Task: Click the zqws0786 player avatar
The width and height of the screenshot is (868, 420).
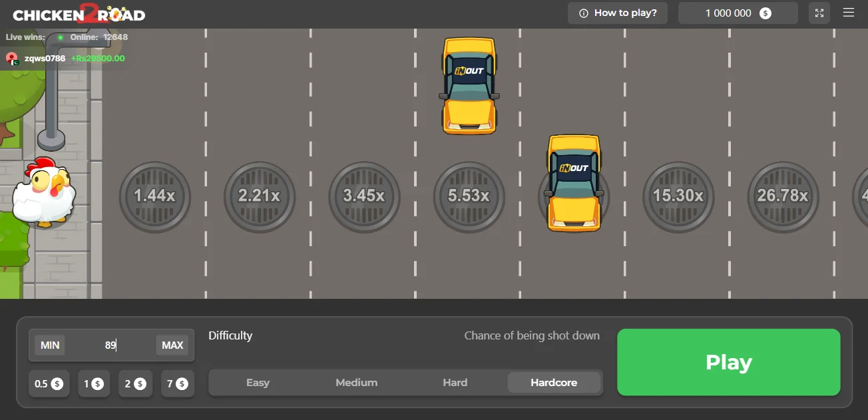Action: (12, 59)
